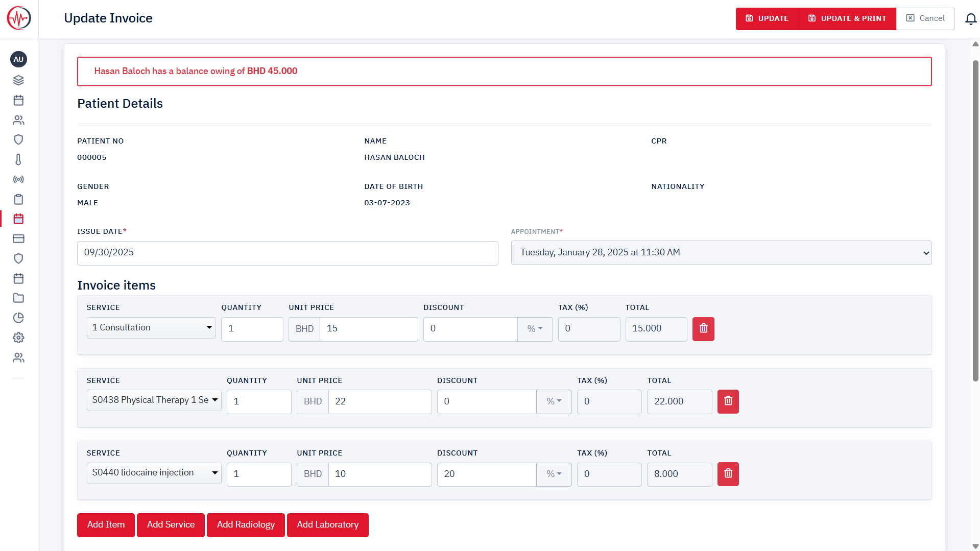Image resolution: width=980 pixels, height=551 pixels.
Task: Open discount type dropdown for lidocaine row
Action: [554, 474]
